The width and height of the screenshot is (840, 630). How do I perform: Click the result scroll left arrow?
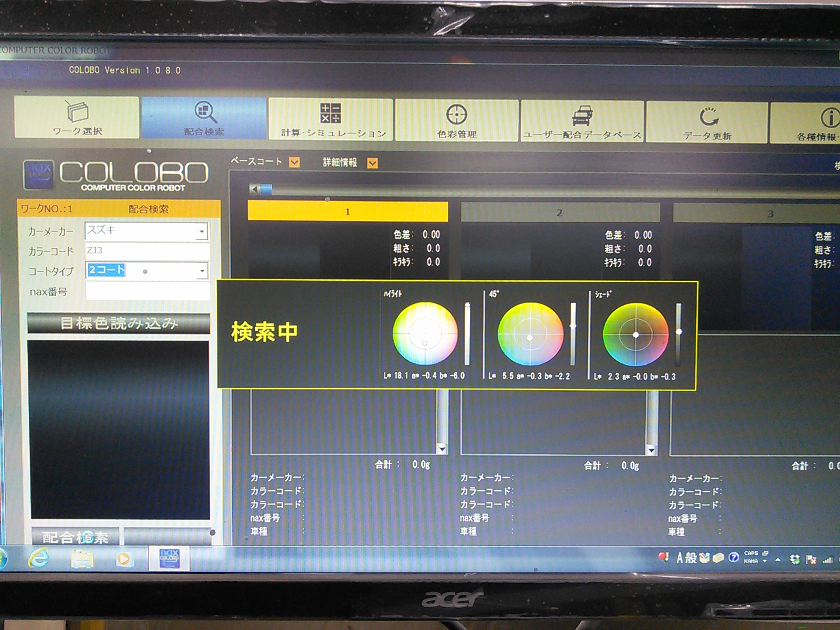tap(254, 189)
